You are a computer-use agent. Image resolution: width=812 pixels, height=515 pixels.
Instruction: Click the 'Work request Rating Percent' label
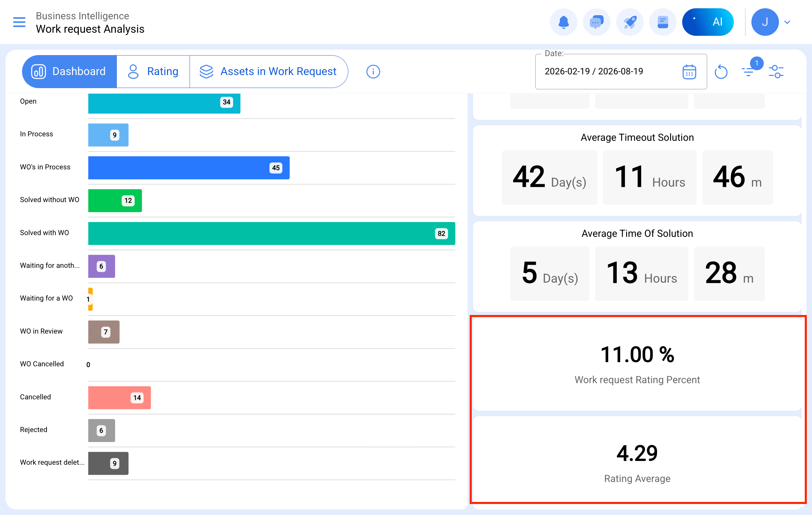click(637, 380)
